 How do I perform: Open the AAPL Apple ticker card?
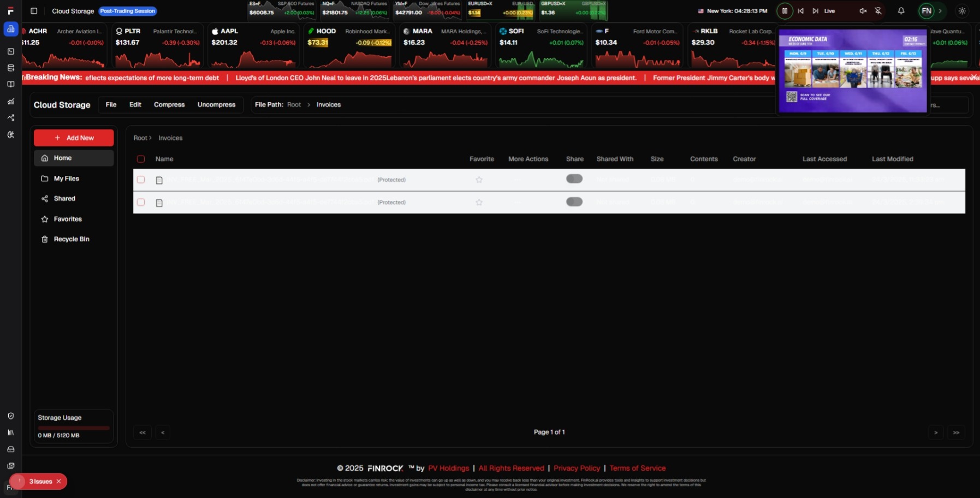point(253,45)
